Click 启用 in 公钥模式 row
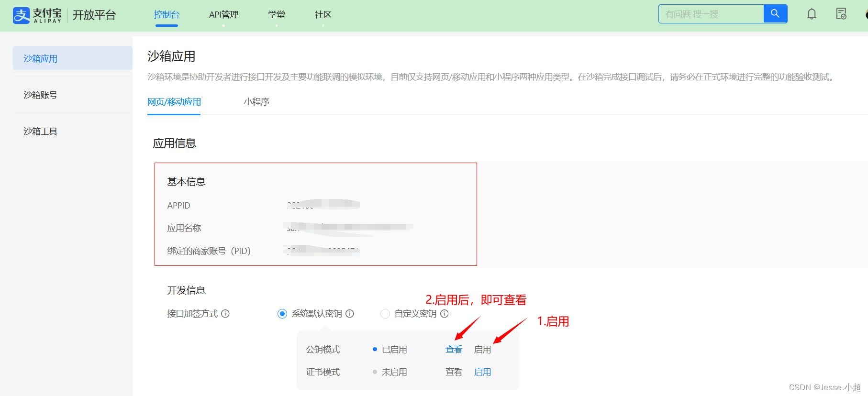 482,350
